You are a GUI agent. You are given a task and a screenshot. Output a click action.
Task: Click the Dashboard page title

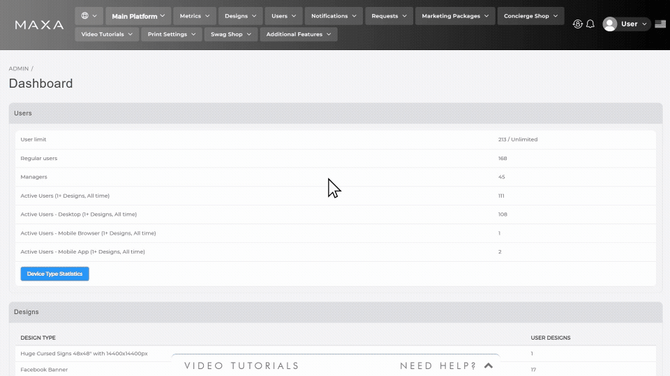(41, 83)
